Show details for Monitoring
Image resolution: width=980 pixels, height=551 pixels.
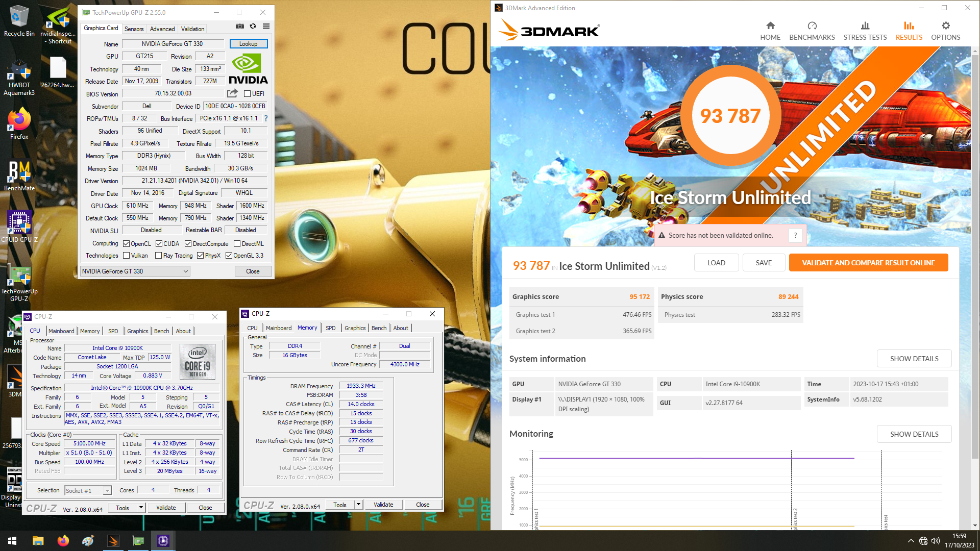[914, 434]
